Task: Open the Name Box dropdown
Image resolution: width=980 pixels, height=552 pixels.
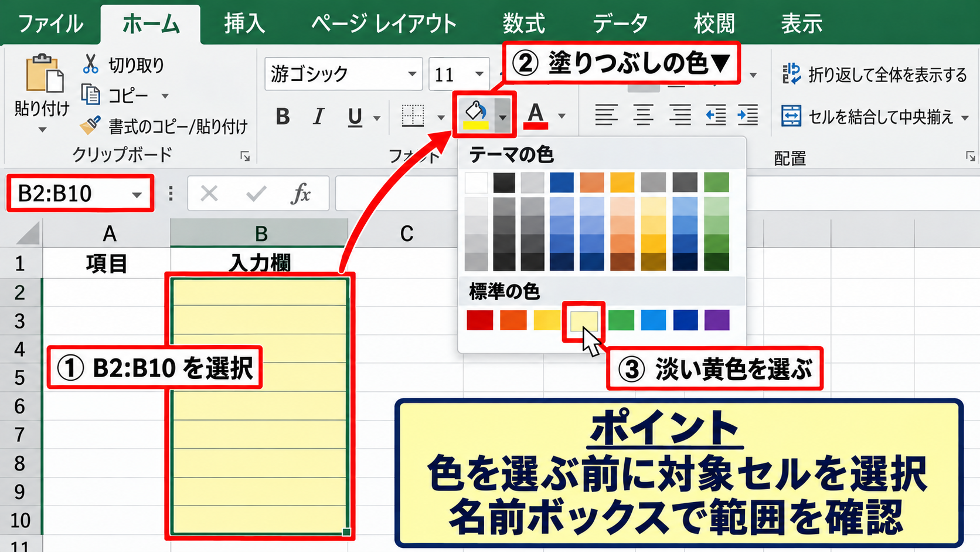Action: (x=137, y=194)
